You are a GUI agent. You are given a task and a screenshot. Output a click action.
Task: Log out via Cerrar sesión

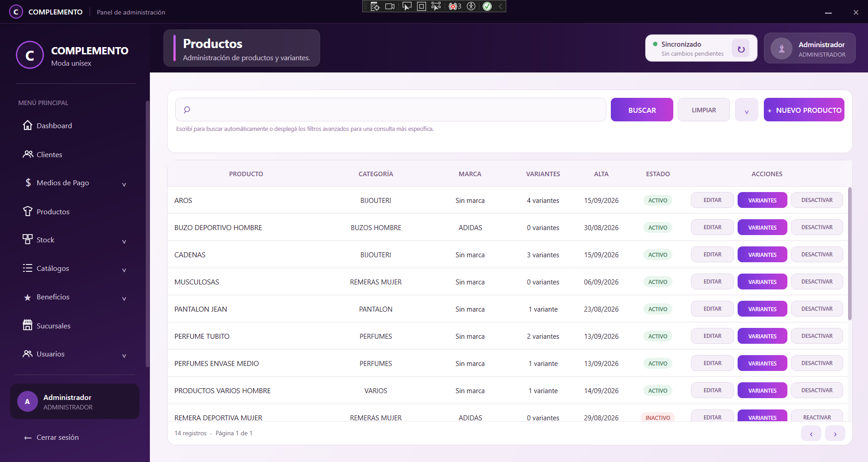coord(52,437)
